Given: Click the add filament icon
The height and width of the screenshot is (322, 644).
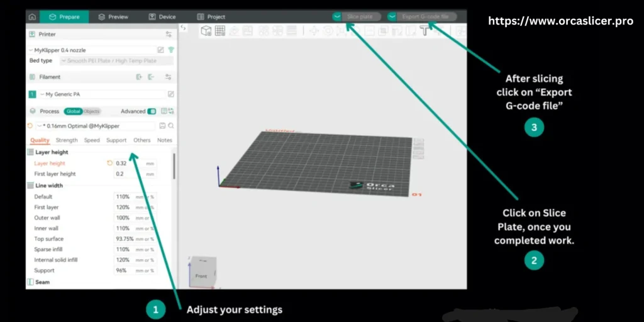Looking at the screenshot, I should [139, 77].
